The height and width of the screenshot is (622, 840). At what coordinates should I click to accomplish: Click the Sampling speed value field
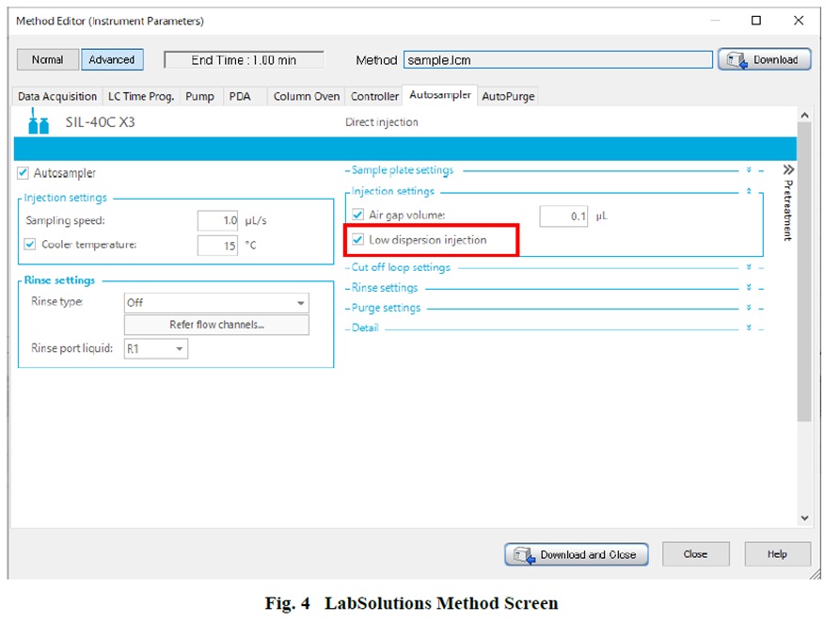[217, 221]
